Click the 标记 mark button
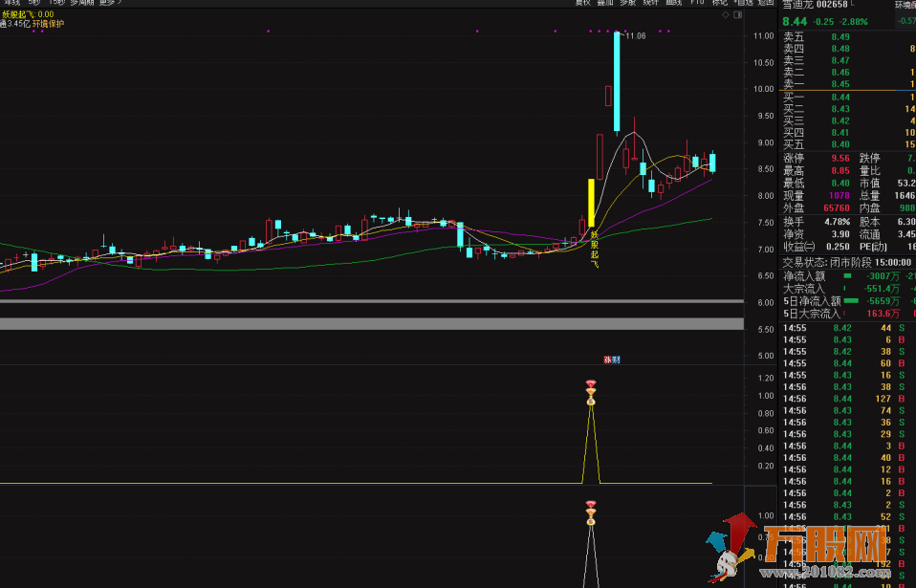This screenshot has width=916, height=588. (719, 3)
